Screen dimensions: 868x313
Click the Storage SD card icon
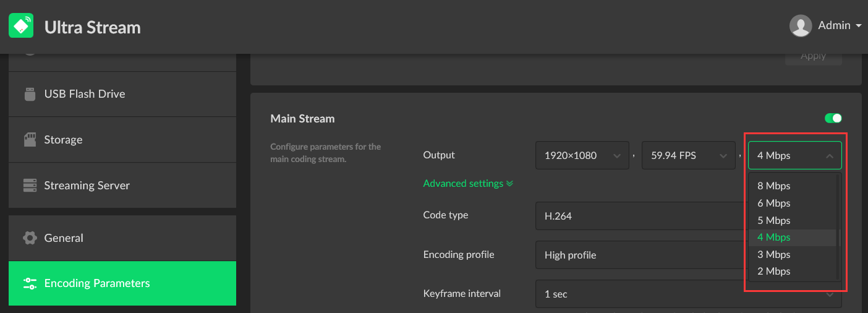[30, 140]
